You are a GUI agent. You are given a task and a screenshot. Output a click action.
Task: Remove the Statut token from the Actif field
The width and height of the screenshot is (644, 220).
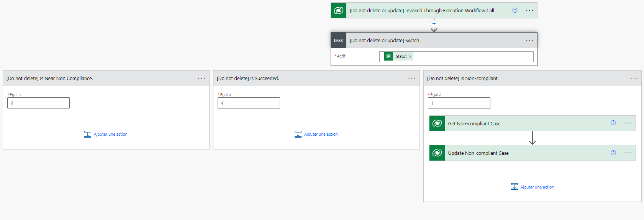410,56
